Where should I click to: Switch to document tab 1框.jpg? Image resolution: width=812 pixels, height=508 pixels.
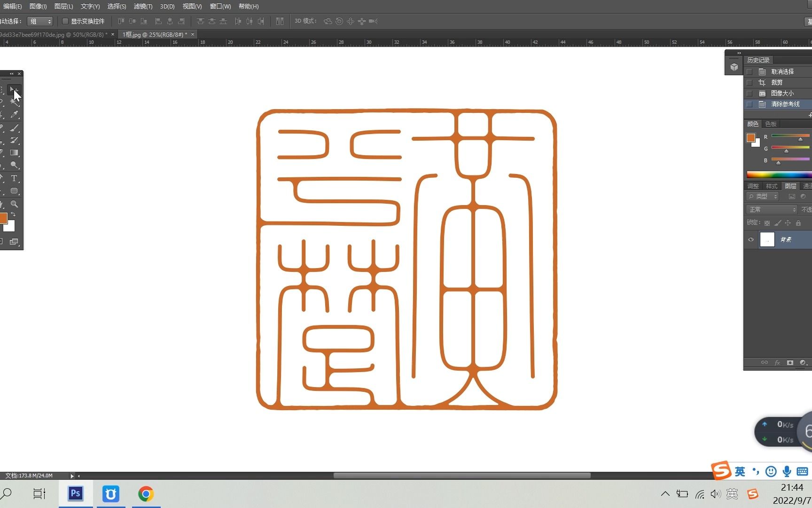tap(155, 34)
